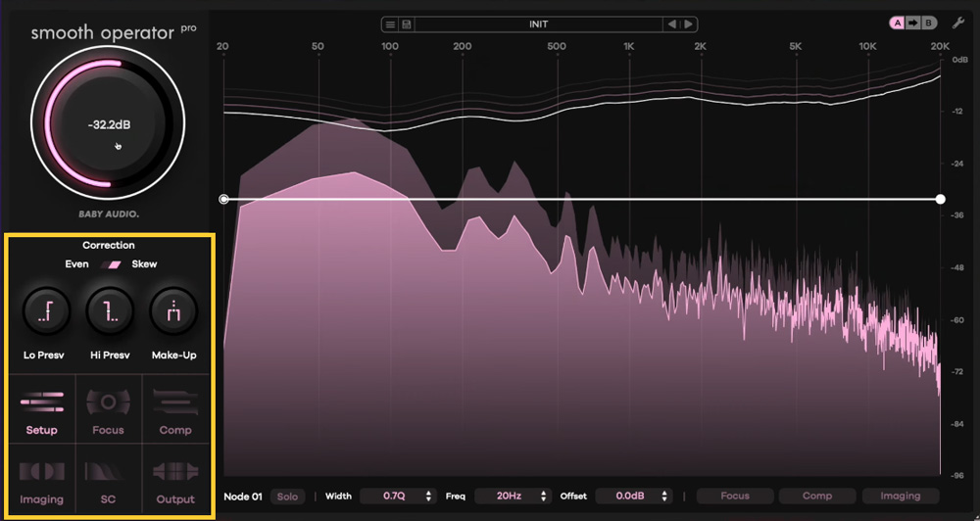Click the Offset stepper arrows
Image resolution: width=980 pixels, height=521 pixels.
click(664, 497)
